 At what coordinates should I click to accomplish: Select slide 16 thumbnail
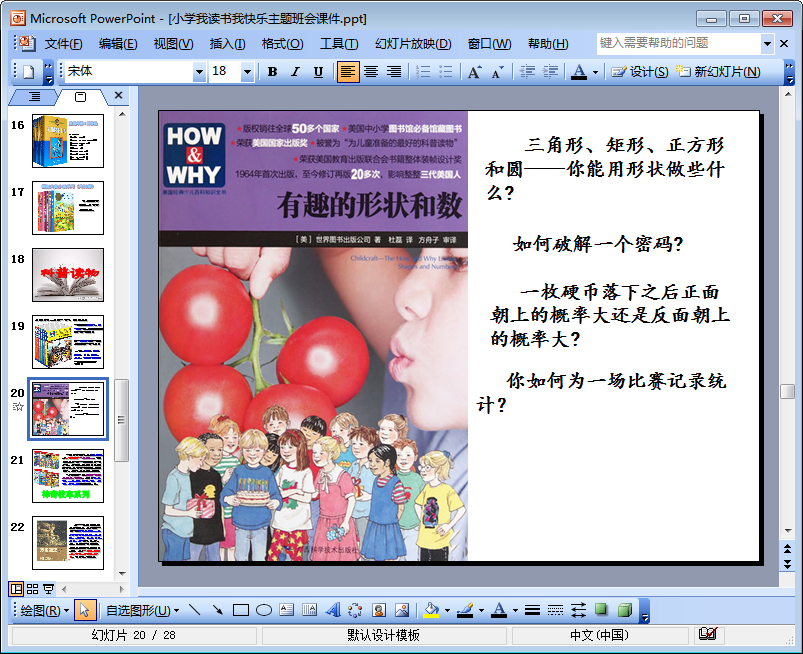[68, 141]
